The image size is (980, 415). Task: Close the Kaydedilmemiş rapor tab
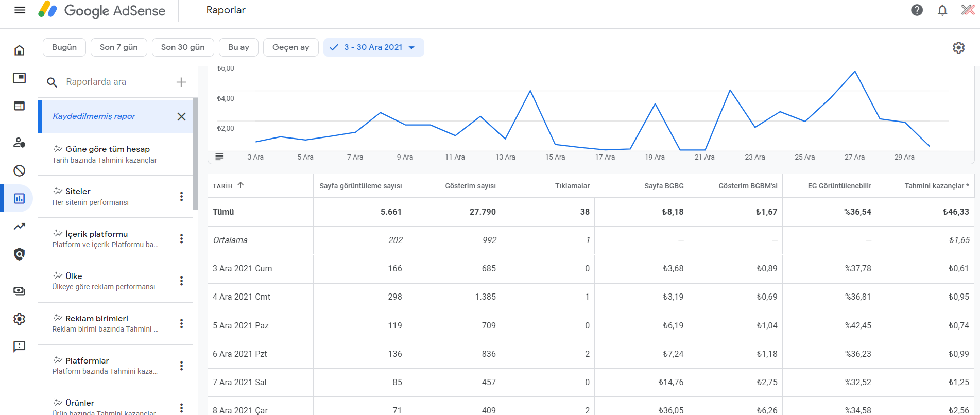tap(181, 116)
